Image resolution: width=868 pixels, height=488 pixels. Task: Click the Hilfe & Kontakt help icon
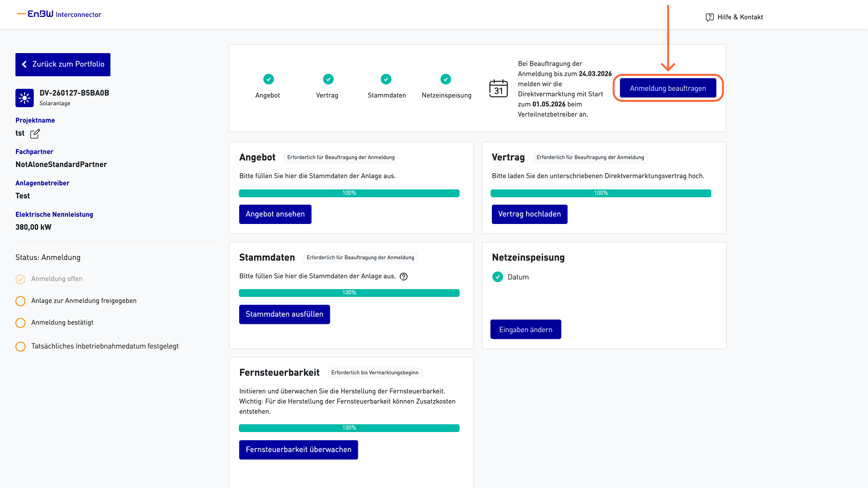point(709,17)
